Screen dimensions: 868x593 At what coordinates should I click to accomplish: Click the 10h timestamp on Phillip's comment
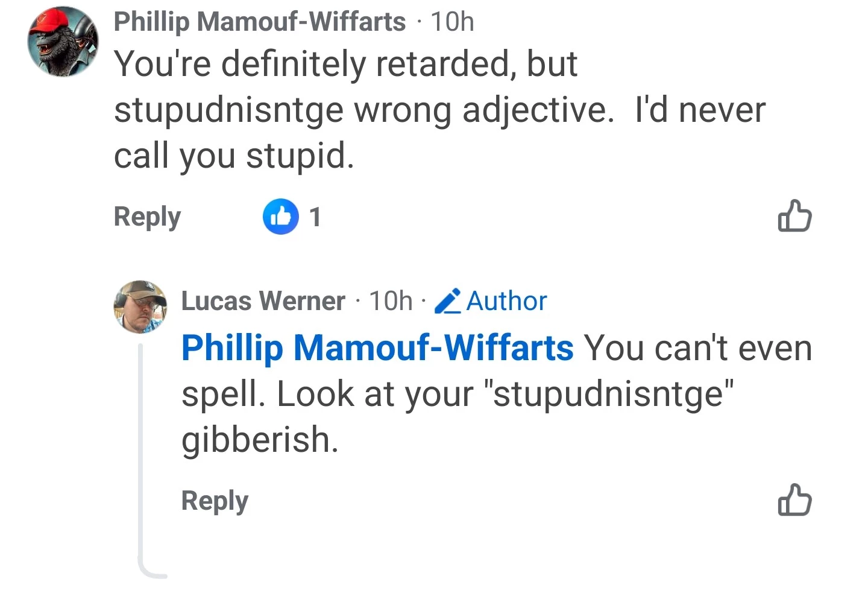[452, 22]
